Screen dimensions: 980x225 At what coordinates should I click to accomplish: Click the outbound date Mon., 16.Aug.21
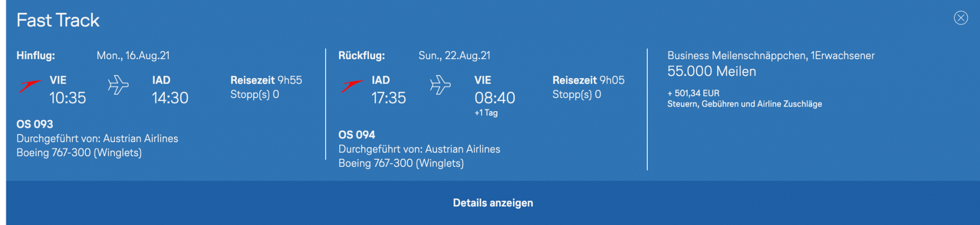tap(133, 56)
